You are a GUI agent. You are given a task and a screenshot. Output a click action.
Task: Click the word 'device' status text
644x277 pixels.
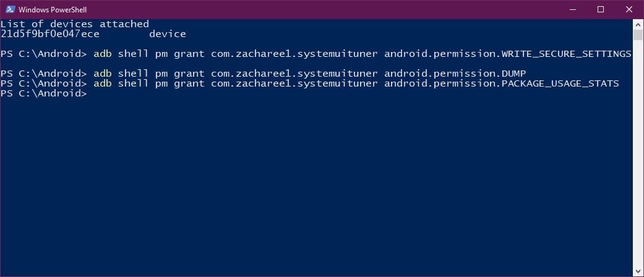pyautogui.click(x=168, y=34)
